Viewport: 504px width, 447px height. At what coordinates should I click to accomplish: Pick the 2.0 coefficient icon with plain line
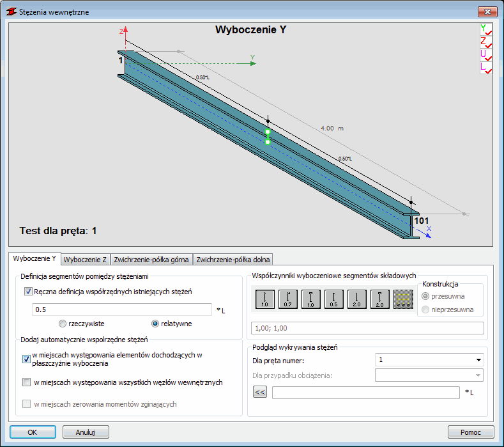point(357,299)
